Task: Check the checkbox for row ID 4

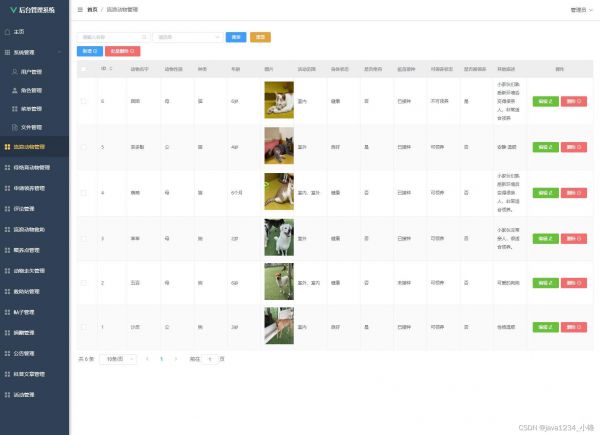Action: coord(83,193)
